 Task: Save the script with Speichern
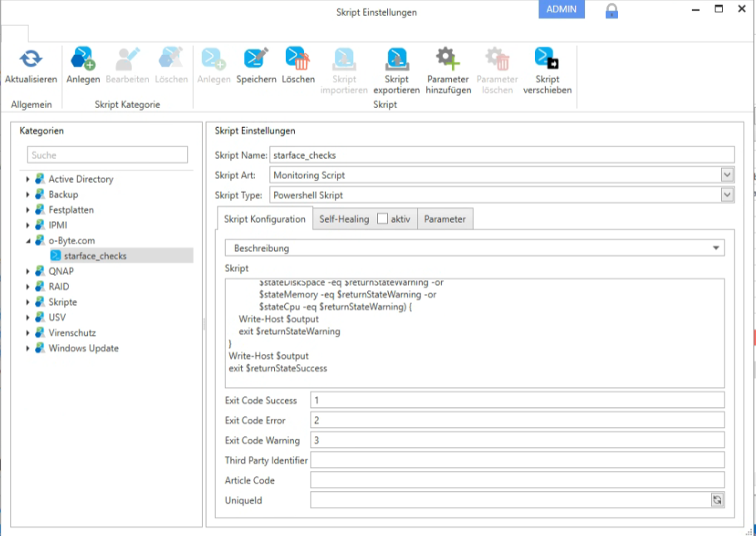[256, 59]
